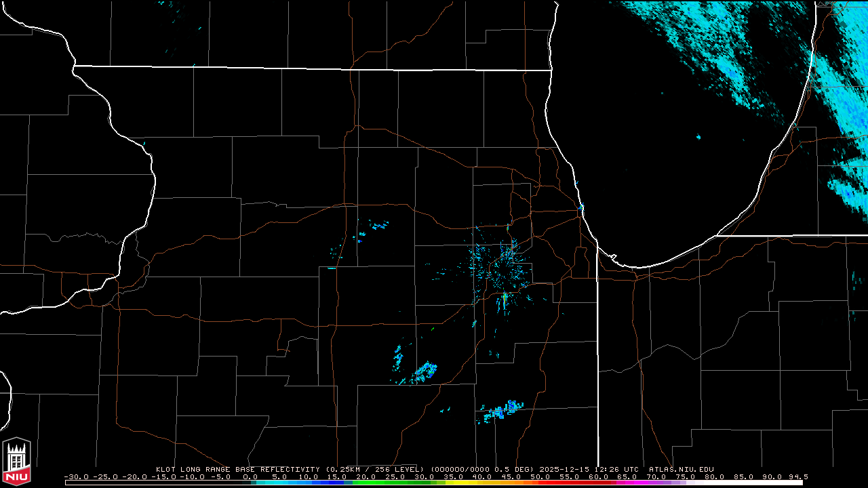Select the KLOT Long Range Base Reflectivity title
The width and height of the screenshot is (868, 488).
pyautogui.click(x=237, y=469)
